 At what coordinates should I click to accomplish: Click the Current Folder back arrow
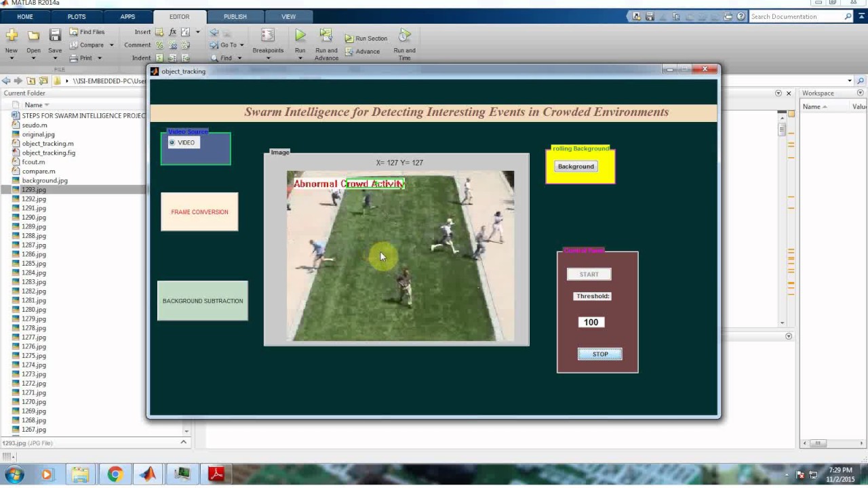coord(6,81)
